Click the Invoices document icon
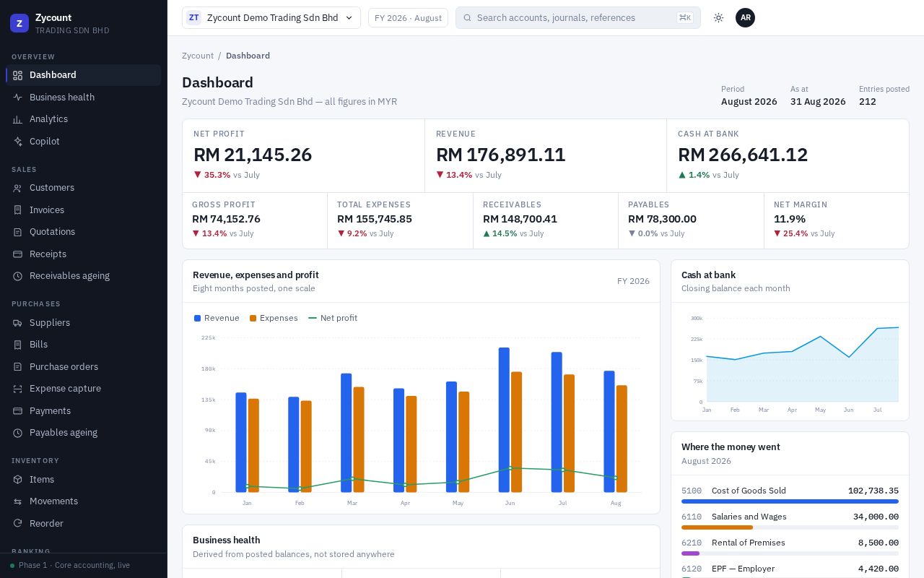This screenshot has height=578, width=924. click(18, 210)
